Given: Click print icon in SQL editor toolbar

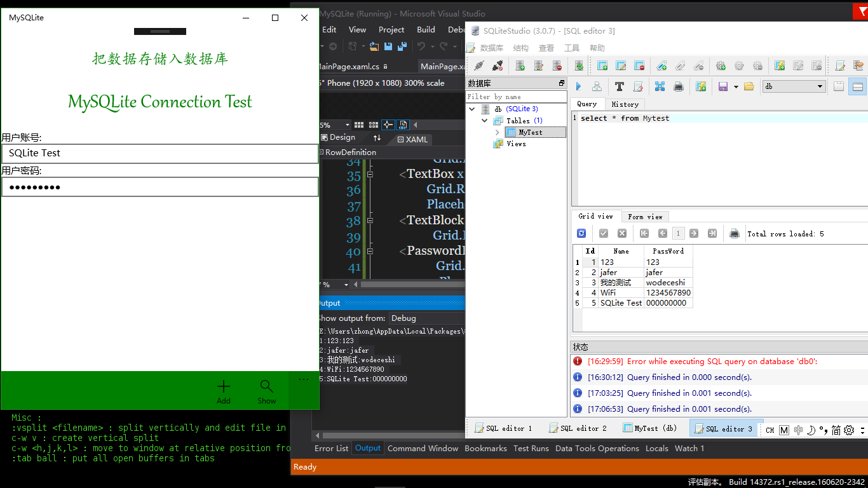Looking at the screenshot, I should (x=678, y=86).
